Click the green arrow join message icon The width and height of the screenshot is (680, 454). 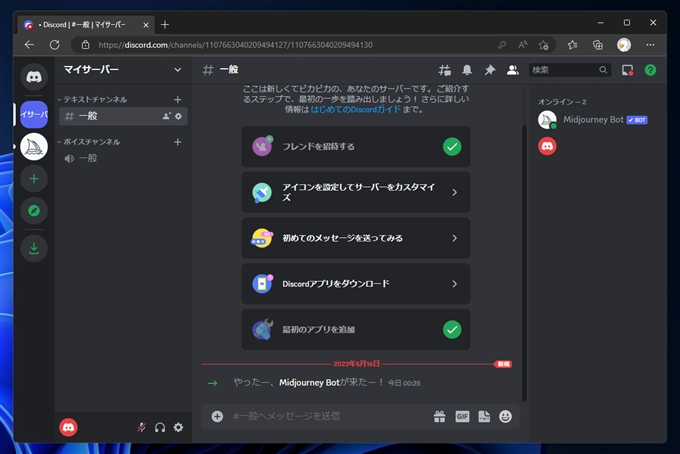tap(212, 383)
